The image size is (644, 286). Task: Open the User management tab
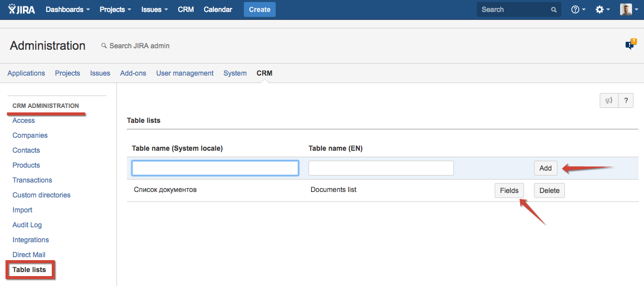point(185,73)
